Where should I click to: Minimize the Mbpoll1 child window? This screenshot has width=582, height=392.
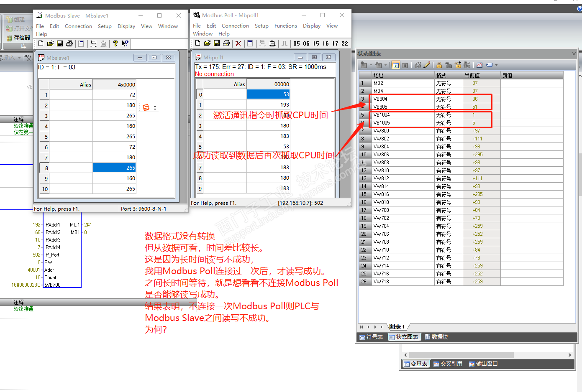[x=300, y=57]
